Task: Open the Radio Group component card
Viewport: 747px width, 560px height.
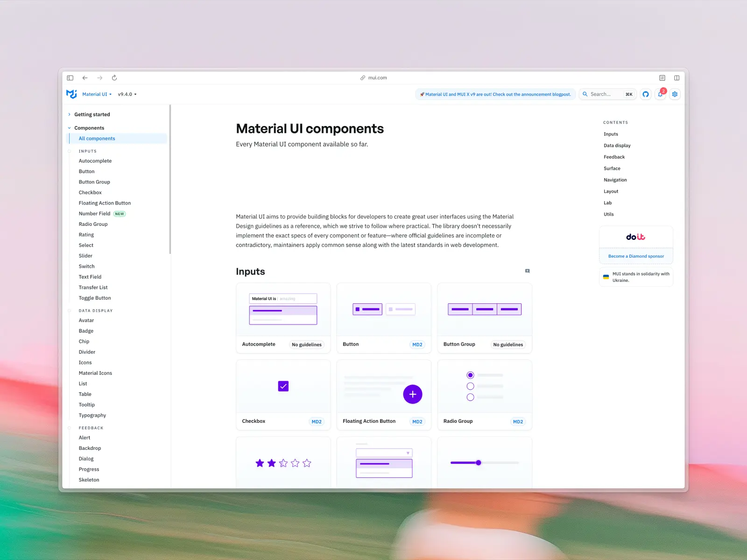Action: point(485,395)
